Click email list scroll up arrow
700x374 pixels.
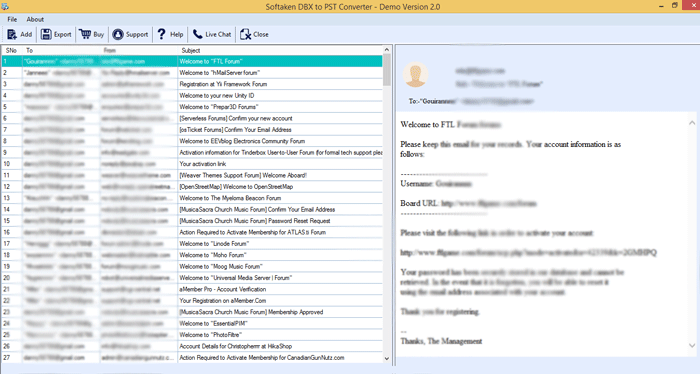pos(387,49)
